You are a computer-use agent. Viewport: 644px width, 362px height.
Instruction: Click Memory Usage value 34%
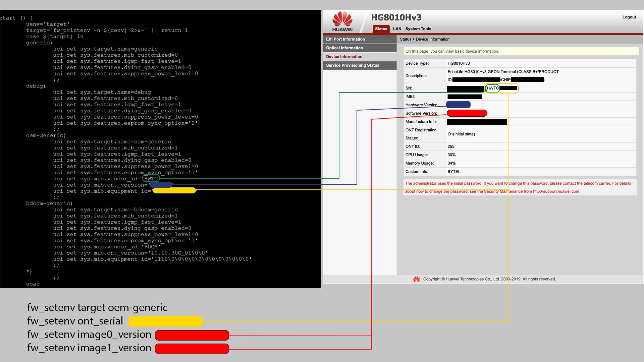pyautogui.click(x=451, y=163)
